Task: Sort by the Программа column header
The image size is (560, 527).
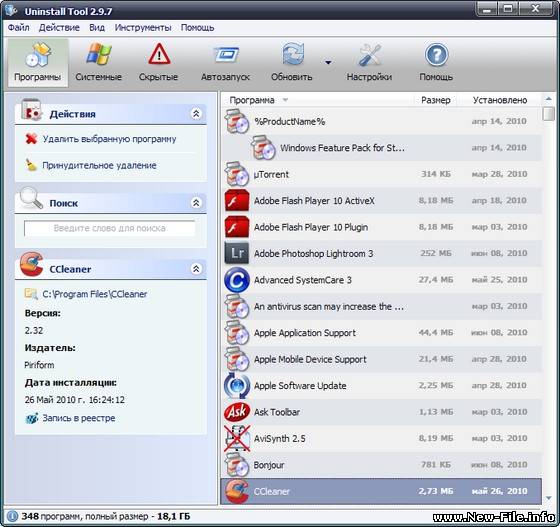Action: click(x=252, y=100)
